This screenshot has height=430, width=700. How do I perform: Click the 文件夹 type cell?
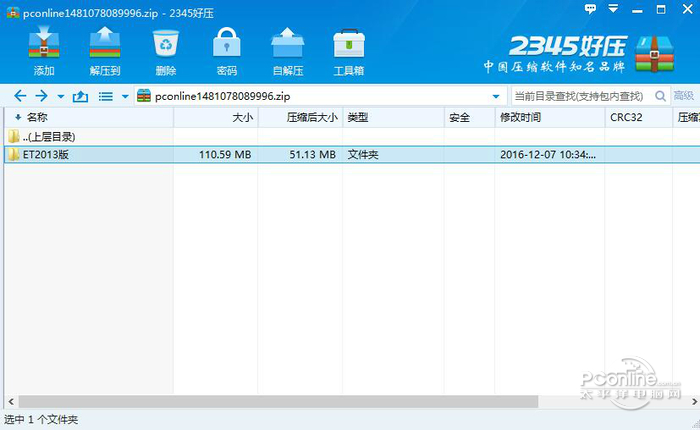click(x=363, y=154)
